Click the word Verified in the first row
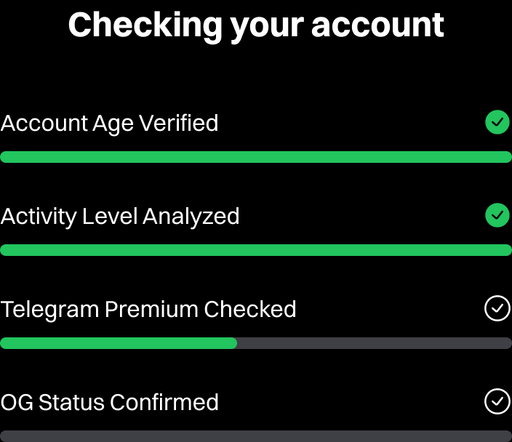 click(179, 123)
